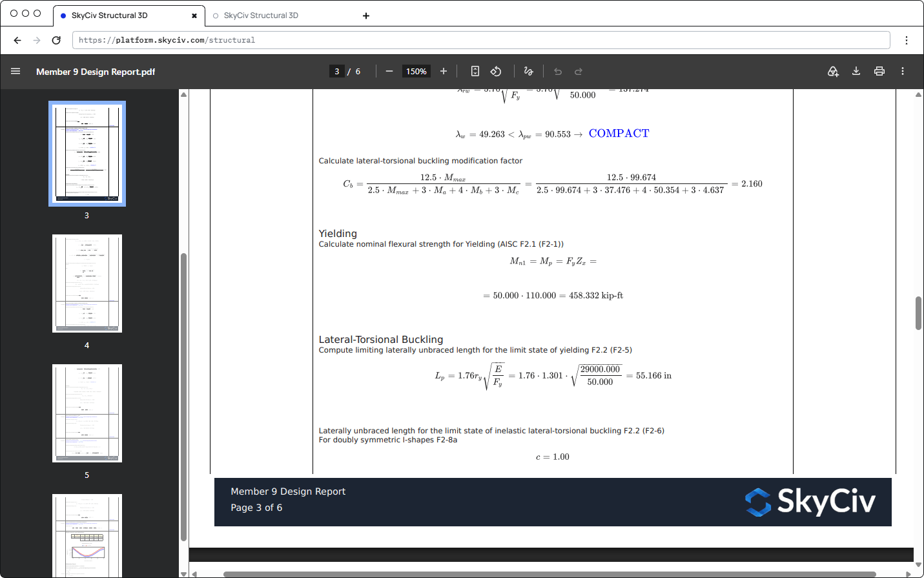Rotate the document counterclockwise

[496, 72]
